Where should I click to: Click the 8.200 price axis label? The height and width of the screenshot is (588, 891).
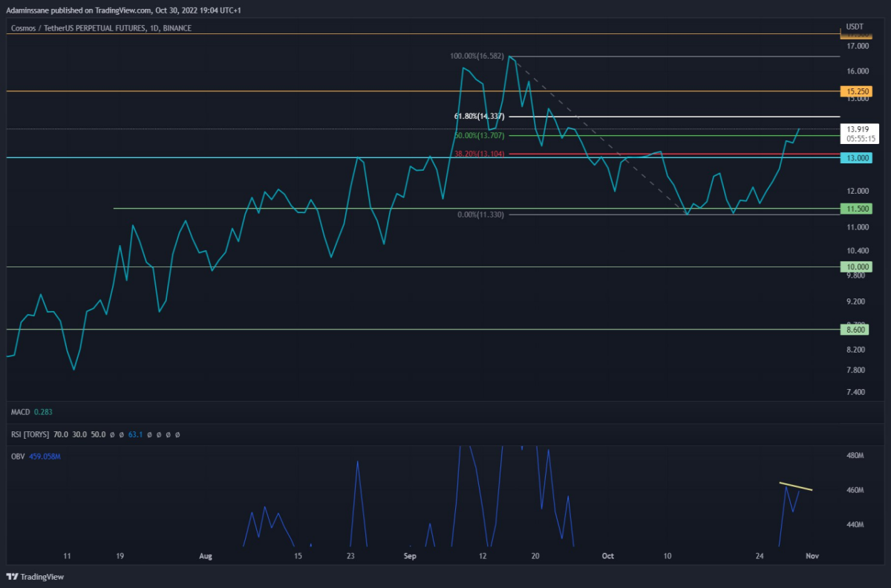[858, 350]
